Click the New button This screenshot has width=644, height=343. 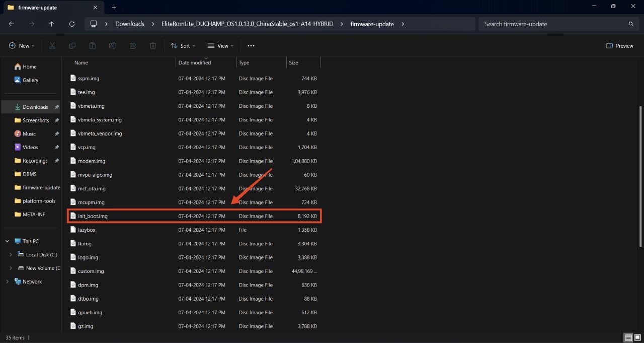click(22, 46)
